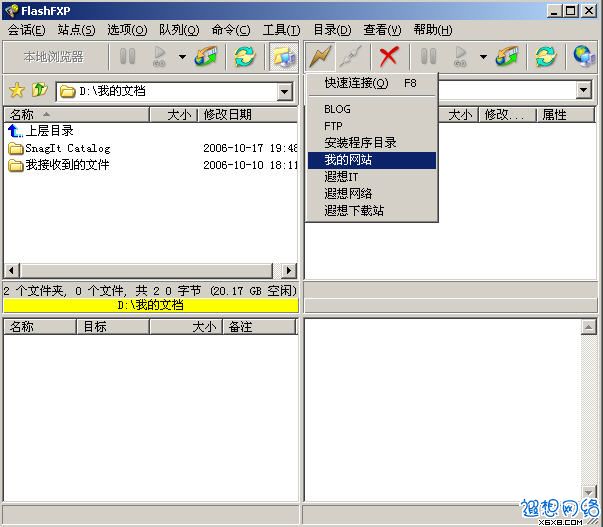This screenshot has width=603, height=527.
Task: Click the green up-folder icon
Action: click(39, 90)
